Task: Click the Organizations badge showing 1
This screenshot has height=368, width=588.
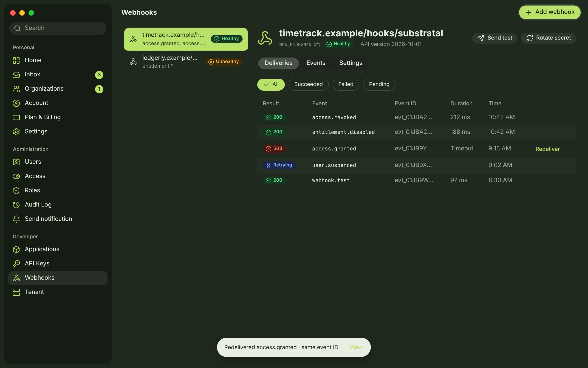Action: [99, 89]
